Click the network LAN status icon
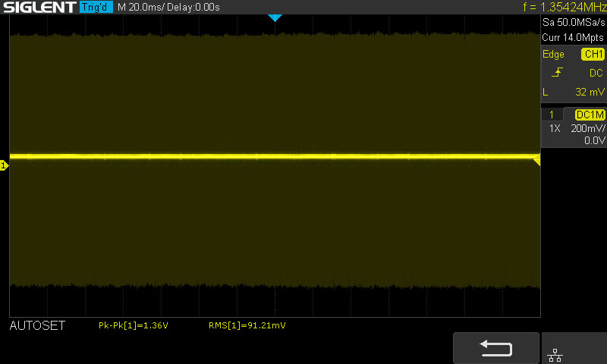The image size is (607, 364). coord(555,355)
